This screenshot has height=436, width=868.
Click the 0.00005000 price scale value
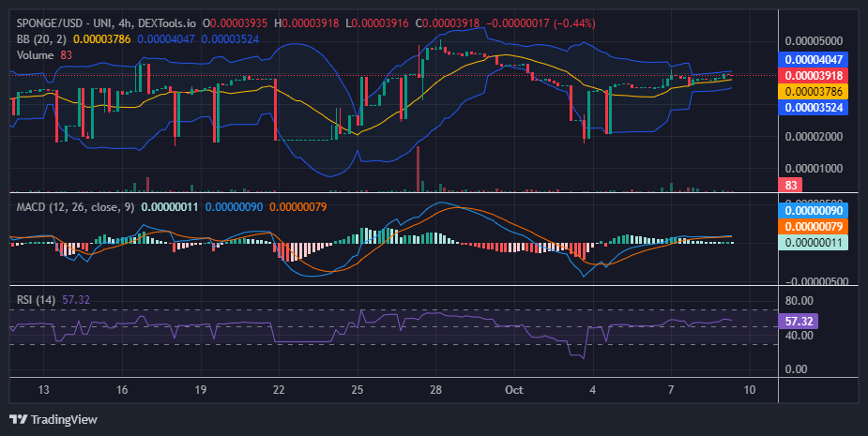[814, 41]
